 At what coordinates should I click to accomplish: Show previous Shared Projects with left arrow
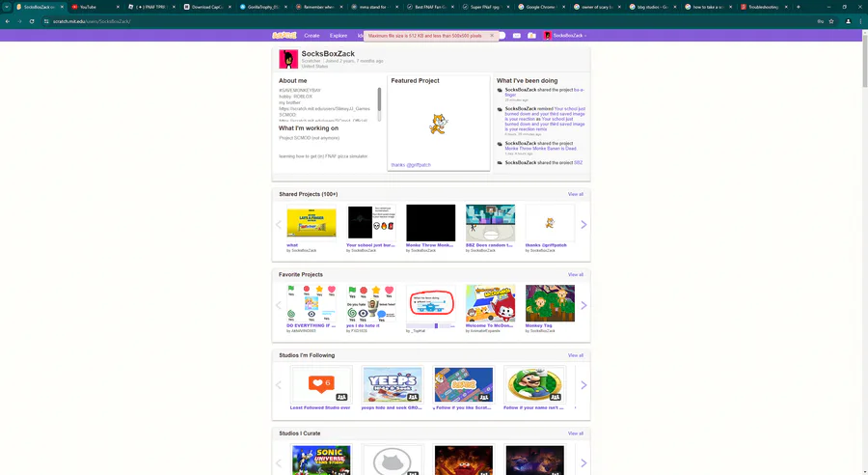pyautogui.click(x=279, y=225)
